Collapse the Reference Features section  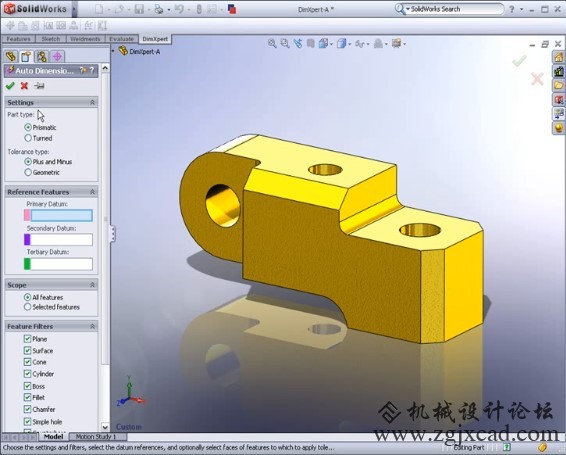(x=92, y=192)
